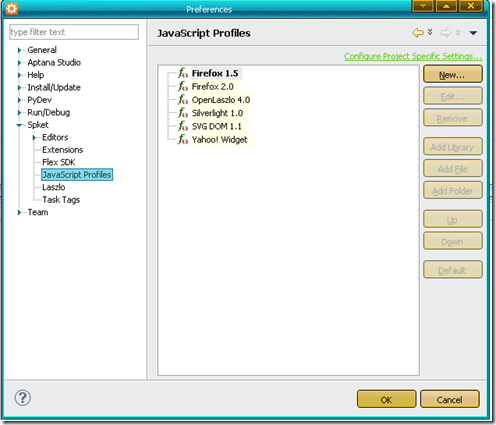Viewport: 496px width, 425px height.
Task: Click the Remove button
Action: 453,118
